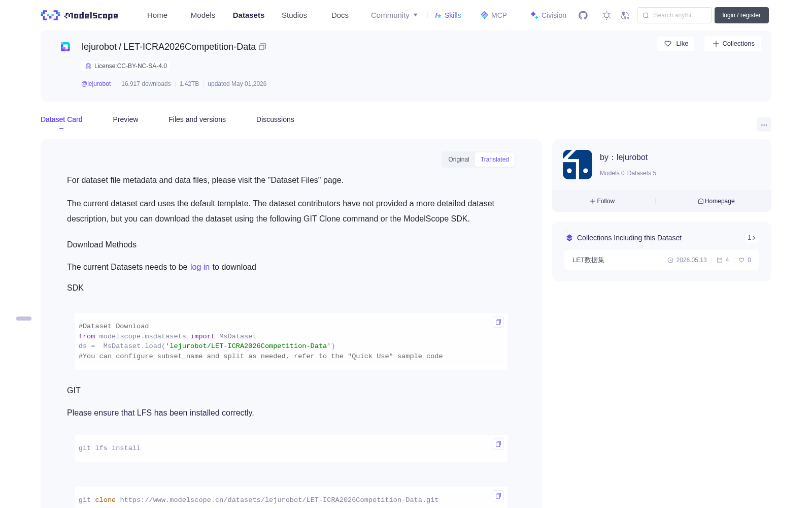Viewport: 812px width, 508px height.
Task: Open the Models nav item
Action: pos(203,15)
